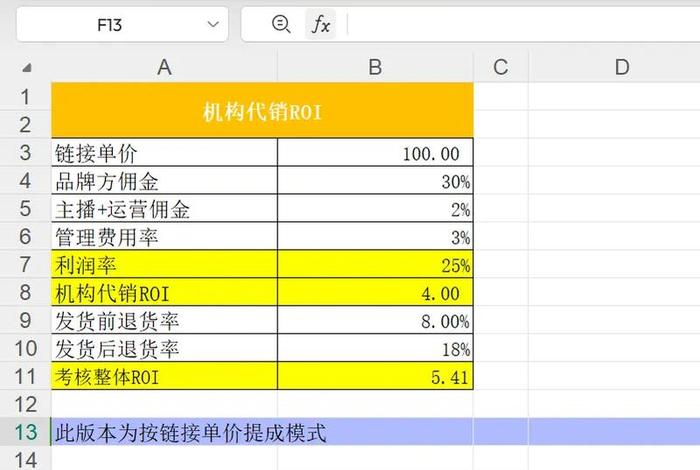Viewport: 700px width, 470px height.
Task: Select row 14 header
Action: point(25,459)
